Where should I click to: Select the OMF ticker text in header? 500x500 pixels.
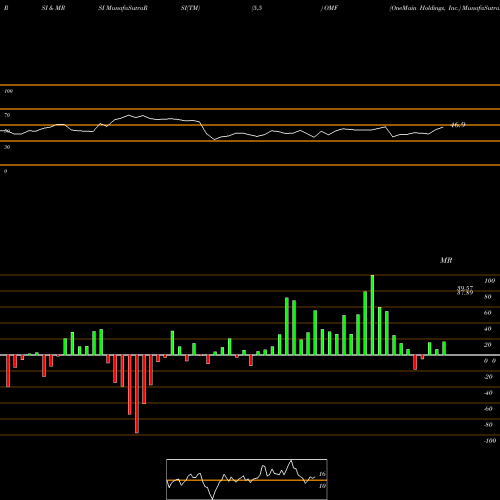coord(331,8)
